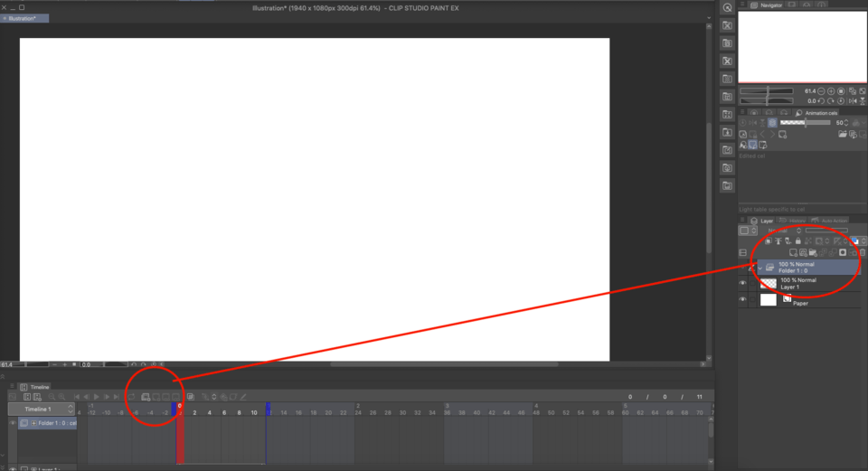Open the layer color dropdown in the Layer panel
Viewport: 868px width, 471px height.
[x=748, y=231]
